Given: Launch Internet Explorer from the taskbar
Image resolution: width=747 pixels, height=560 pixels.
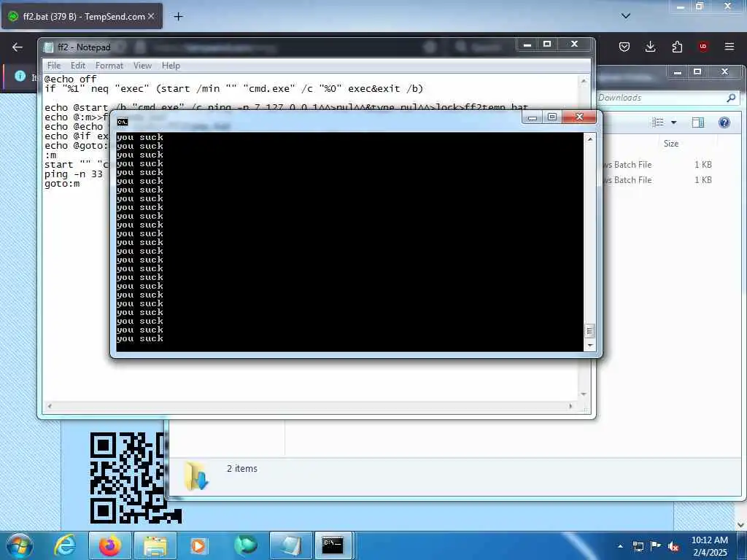Looking at the screenshot, I should tap(64, 545).
